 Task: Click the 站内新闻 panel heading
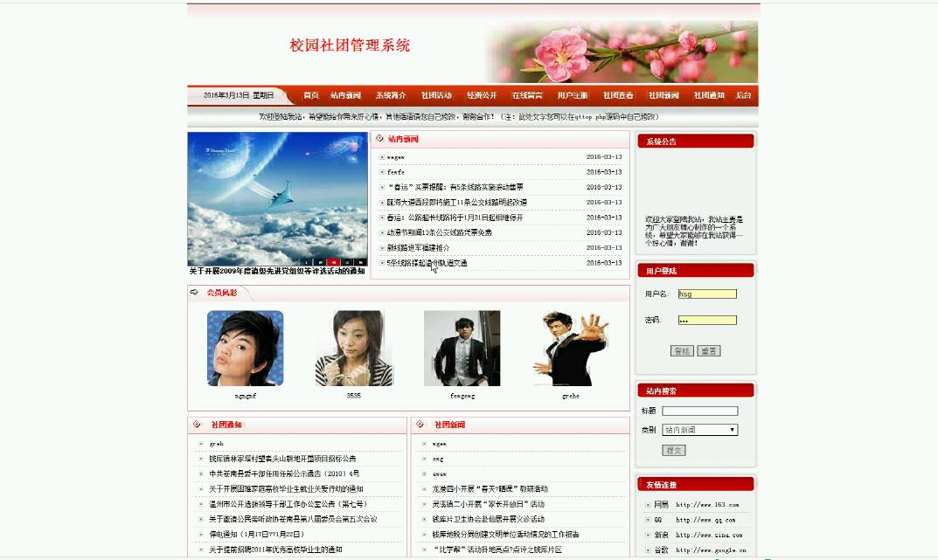403,139
